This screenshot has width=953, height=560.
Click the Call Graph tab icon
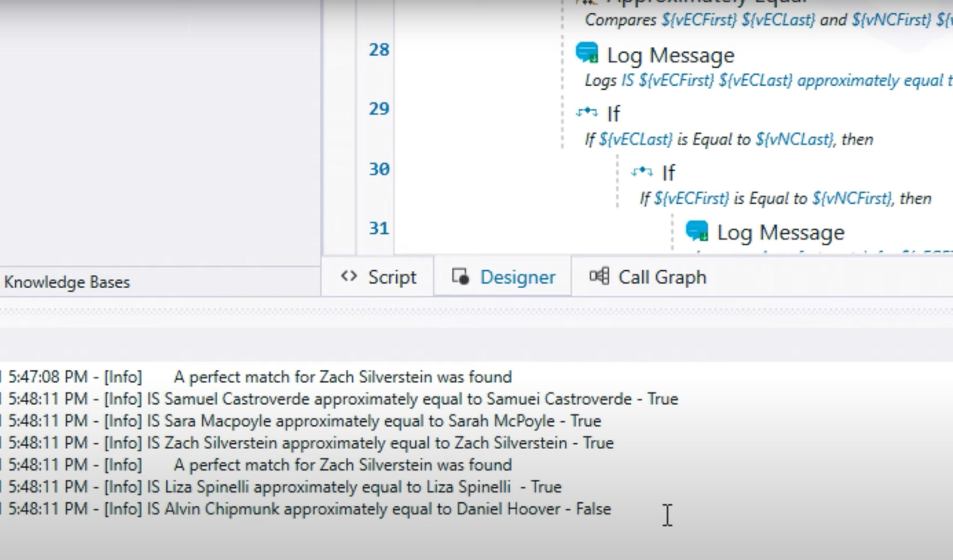(x=599, y=276)
